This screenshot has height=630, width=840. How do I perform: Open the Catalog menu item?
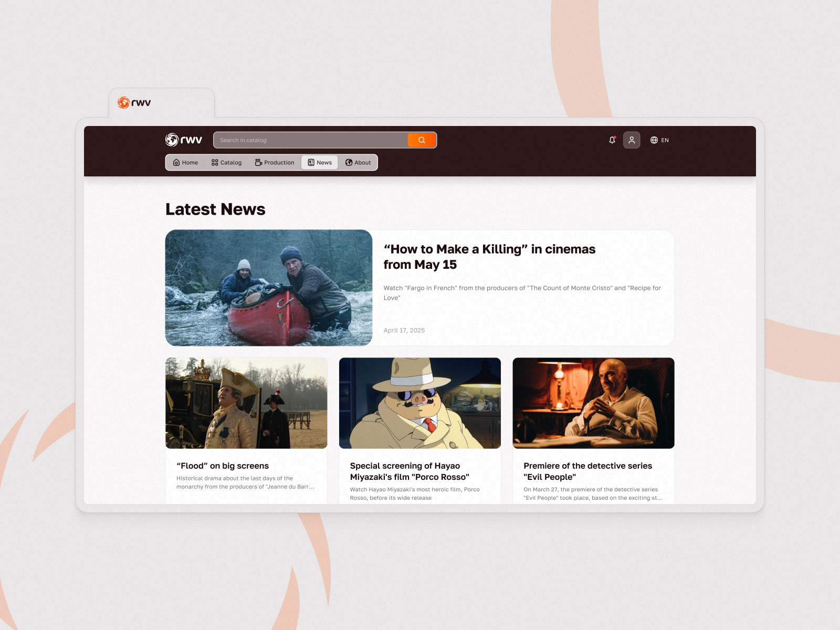point(226,163)
